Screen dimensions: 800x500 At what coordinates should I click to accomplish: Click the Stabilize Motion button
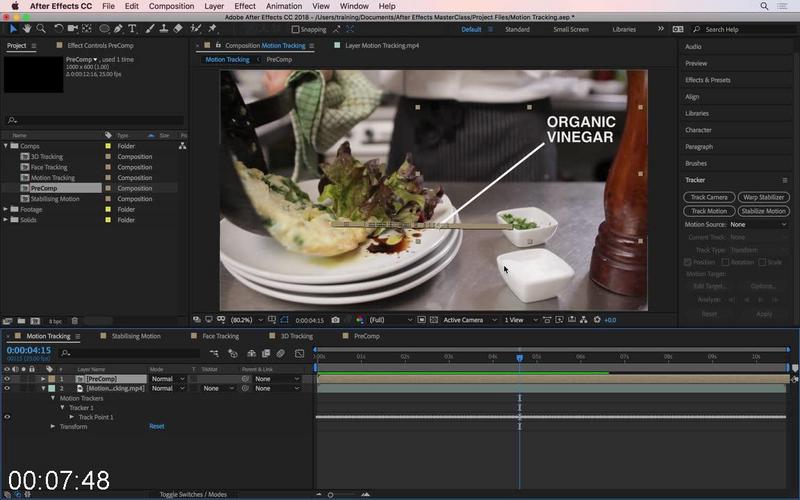[x=764, y=211]
